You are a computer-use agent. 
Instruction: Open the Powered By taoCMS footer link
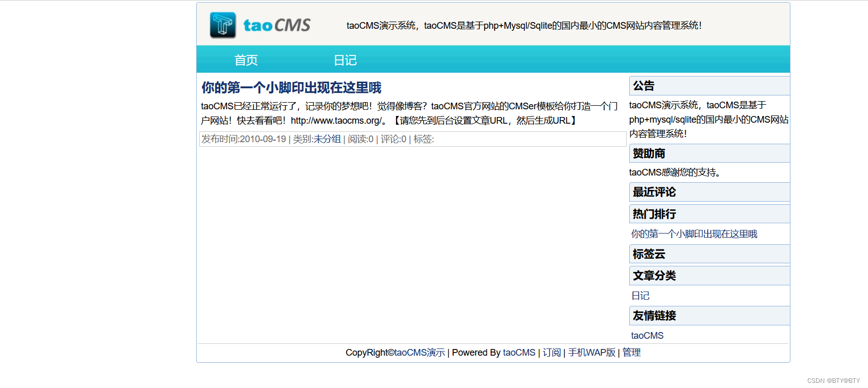pyautogui.click(x=519, y=353)
